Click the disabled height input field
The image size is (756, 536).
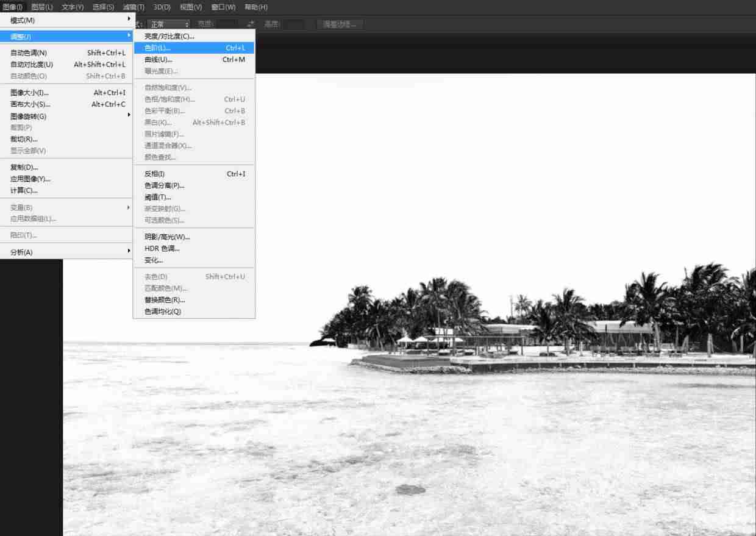pyautogui.click(x=294, y=24)
